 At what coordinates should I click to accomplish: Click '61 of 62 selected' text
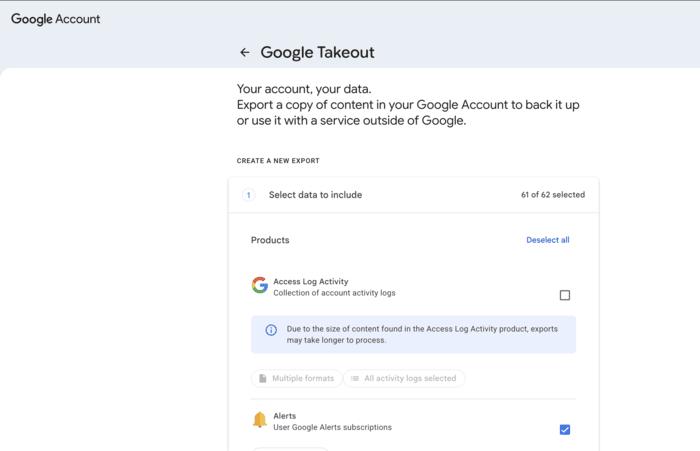pos(553,195)
